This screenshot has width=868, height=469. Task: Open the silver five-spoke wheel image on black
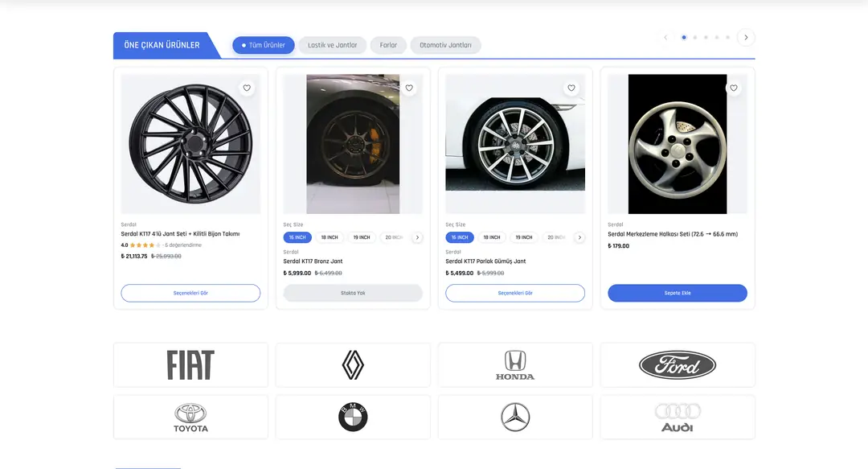tap(678, 144)
